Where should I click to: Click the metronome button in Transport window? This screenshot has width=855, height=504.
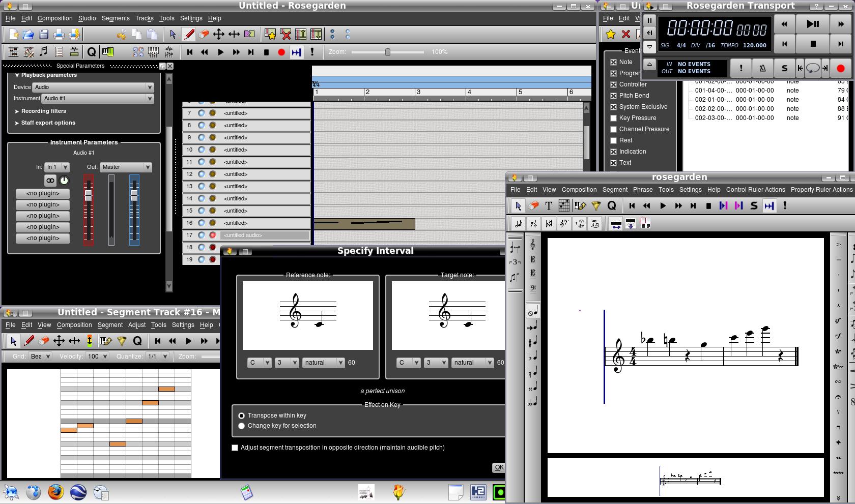pos(762,68)
